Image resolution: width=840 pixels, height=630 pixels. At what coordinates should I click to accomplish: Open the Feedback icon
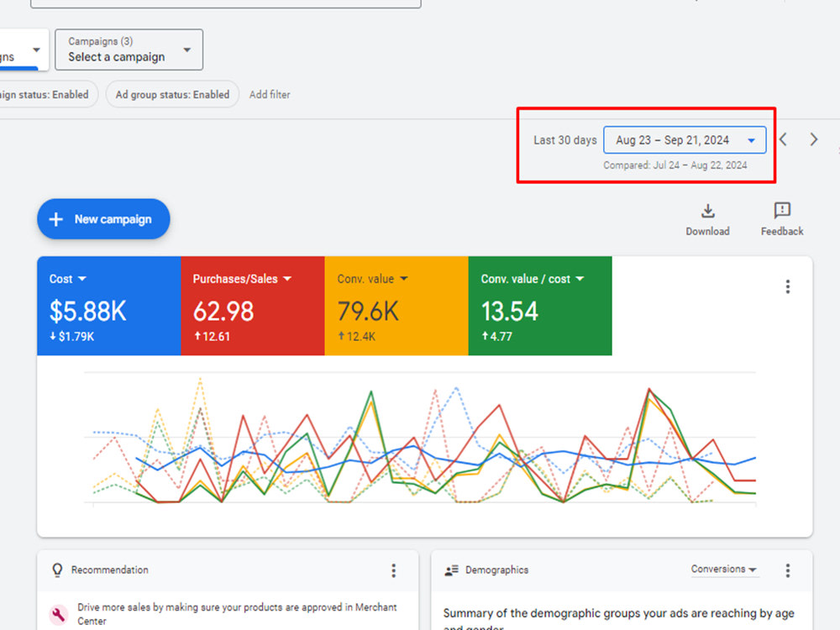click(782, 211)
